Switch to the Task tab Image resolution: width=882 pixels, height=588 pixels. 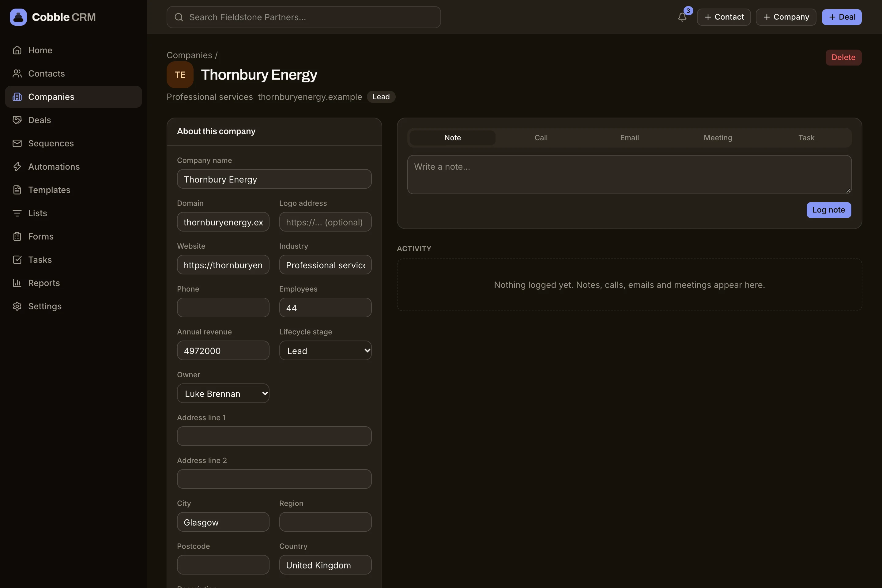click(x=806, y=138)
